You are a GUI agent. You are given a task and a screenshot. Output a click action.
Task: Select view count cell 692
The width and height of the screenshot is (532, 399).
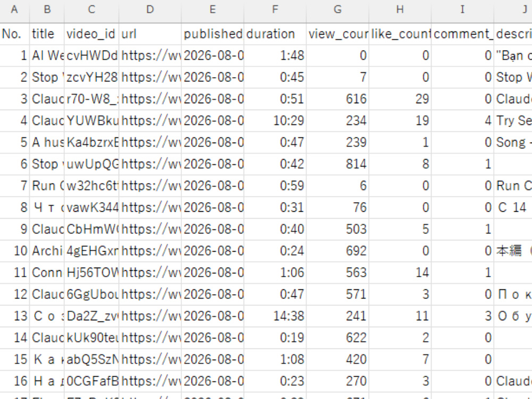(x=338, y=251)
